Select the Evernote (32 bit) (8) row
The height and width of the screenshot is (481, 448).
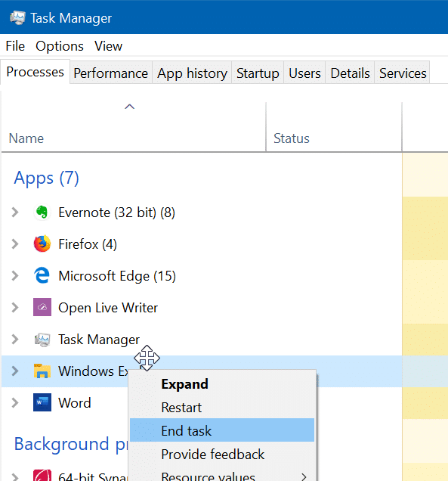pos(202,213)
